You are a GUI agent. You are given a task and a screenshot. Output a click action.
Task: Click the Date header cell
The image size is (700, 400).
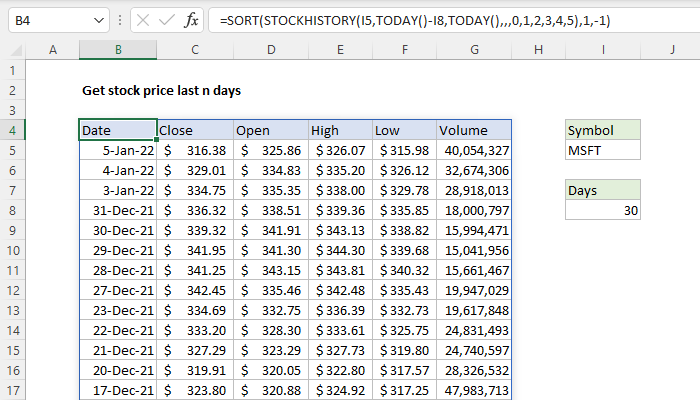coord(118,130)
